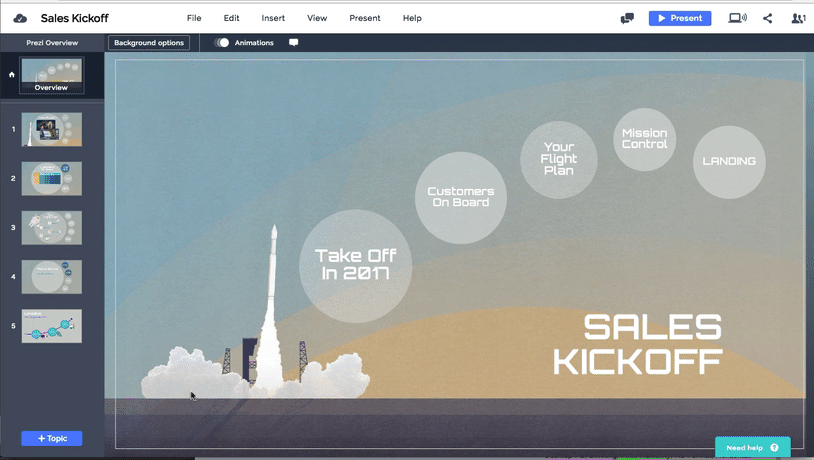Screen dimensions: 814x460
Task: Click the speech bubble icon beside Animations
Action: [293, 43]
